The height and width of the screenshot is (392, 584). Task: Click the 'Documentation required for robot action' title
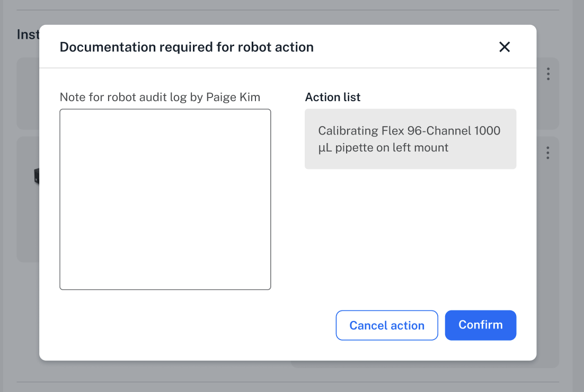tap(187, 47)
